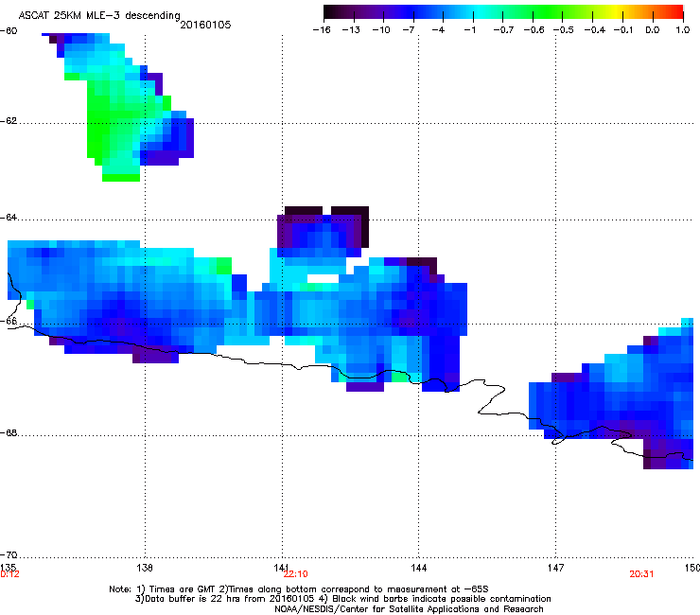Viewport: 700px width, 615px height.
Task: Pick the black end of the colorbar
Action: click(330, 12)
